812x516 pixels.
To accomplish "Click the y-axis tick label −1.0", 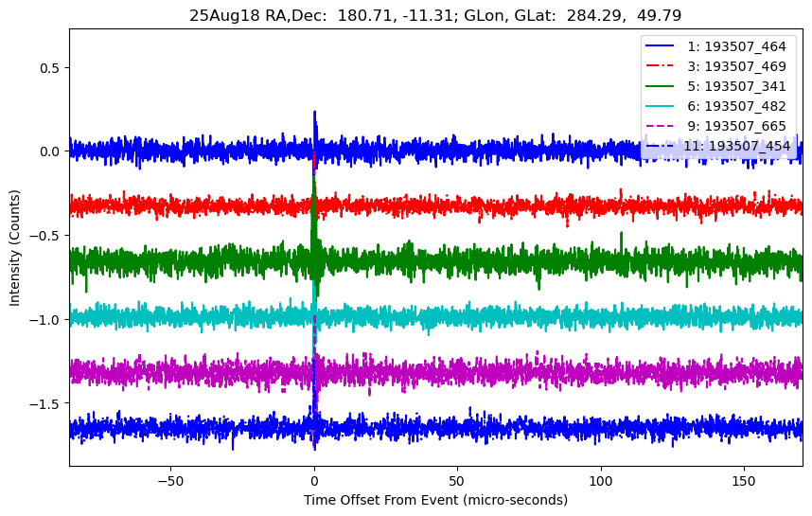I will coord(44,320).
